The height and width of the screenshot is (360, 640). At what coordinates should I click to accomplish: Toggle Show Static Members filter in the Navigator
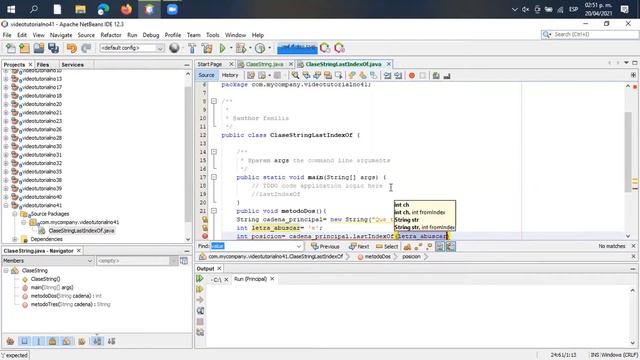pos(39,341)
